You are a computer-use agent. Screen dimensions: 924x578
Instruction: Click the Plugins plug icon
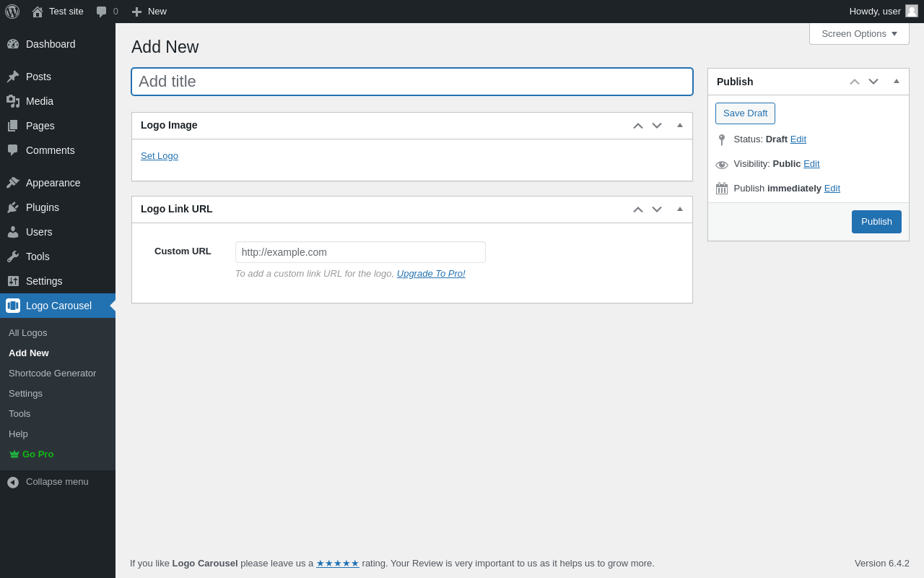tap(13, 207)
